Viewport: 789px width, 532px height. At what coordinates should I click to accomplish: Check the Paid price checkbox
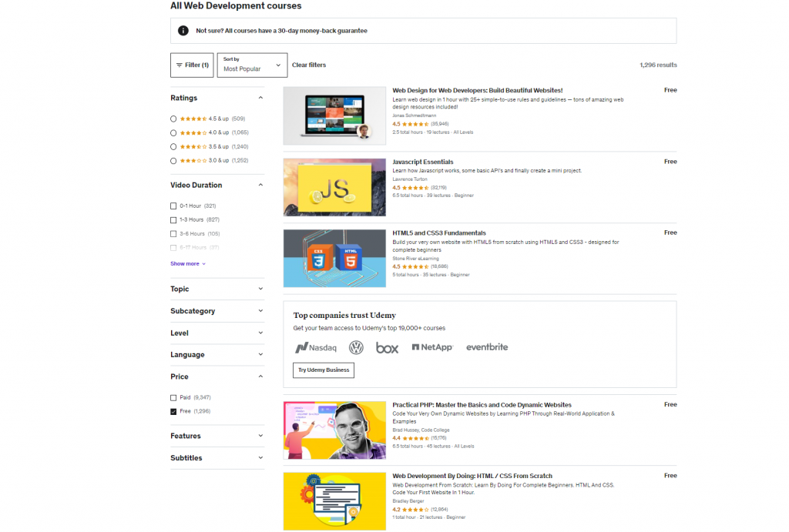click(173, 397)
